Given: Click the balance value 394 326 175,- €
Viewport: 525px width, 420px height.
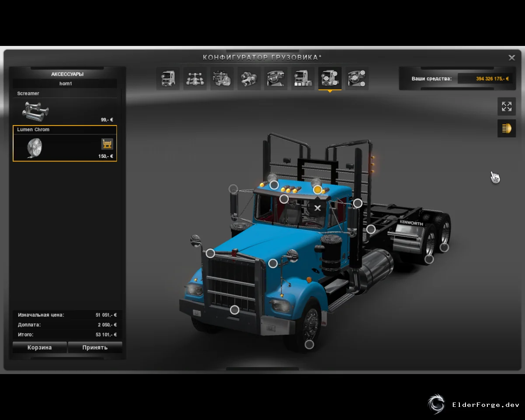Looking at the screenshot, I should (492, 79).
